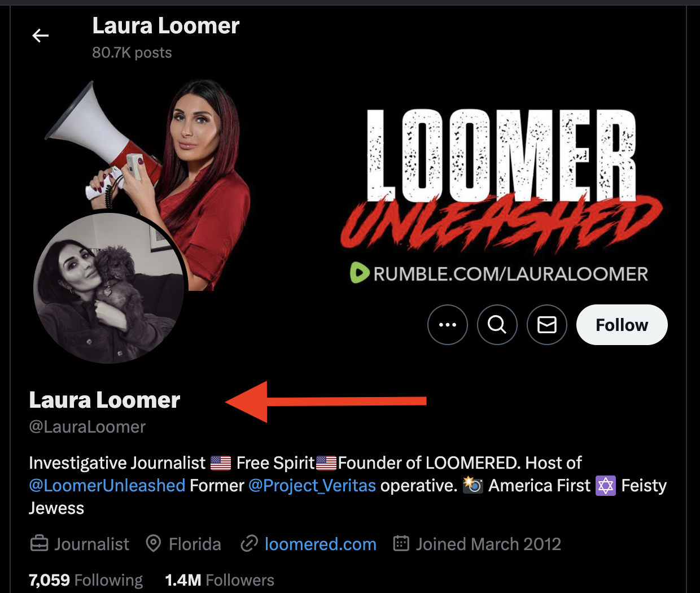Click the chain link icon beside loomered.com
Screen dimensions: 700x593
pyautogui.click(x=249, y=544)
